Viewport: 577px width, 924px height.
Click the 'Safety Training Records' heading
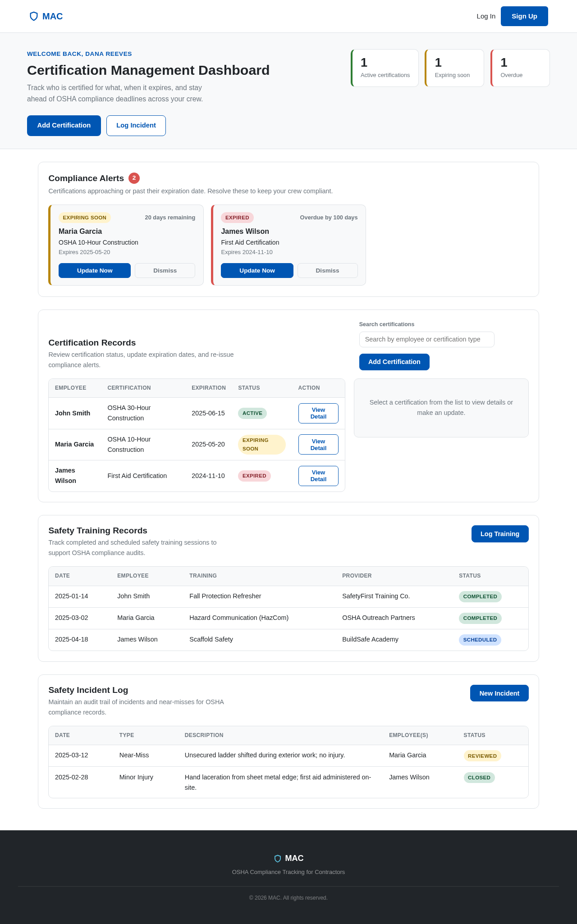point(98,531)
